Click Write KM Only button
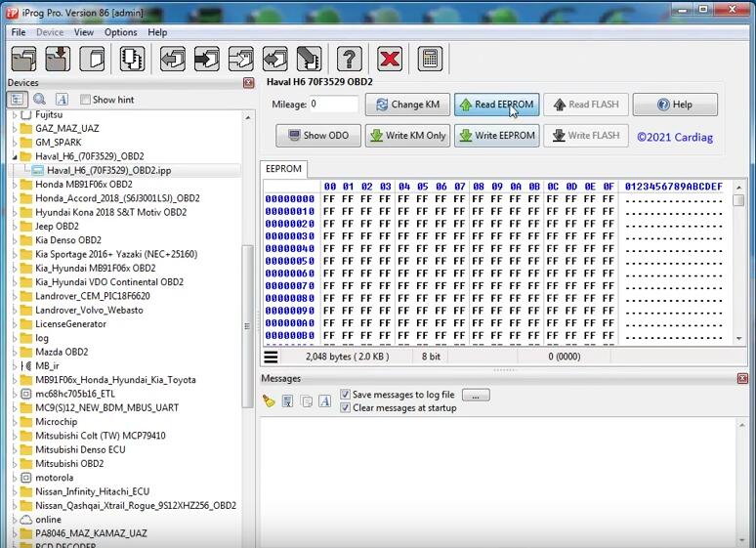The height and width of the screenshot is (548, 756). pos(407,136)
